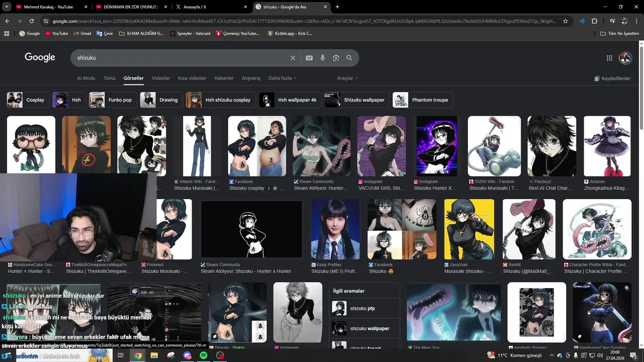644x362 pixels.
Task: Filter images by the Drawing chip
Action: pyautogui.click(x=161, y=100)
